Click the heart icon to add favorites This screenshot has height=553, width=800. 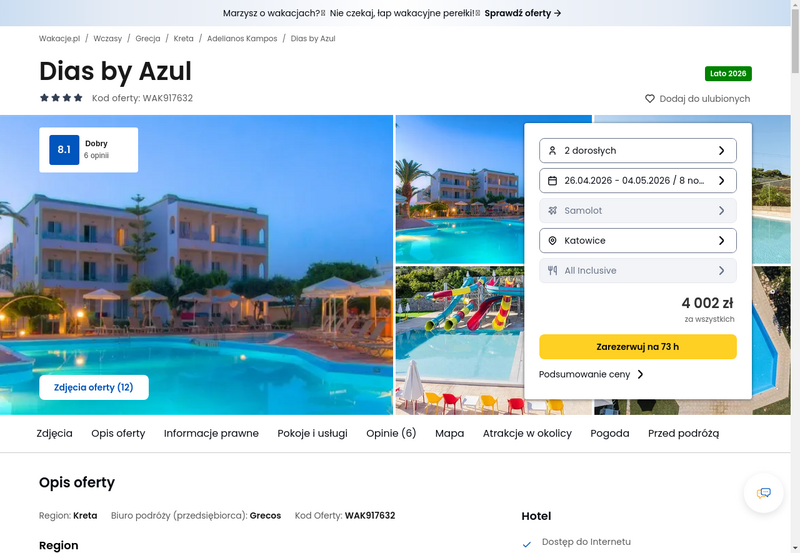click(x=649, y=98)
